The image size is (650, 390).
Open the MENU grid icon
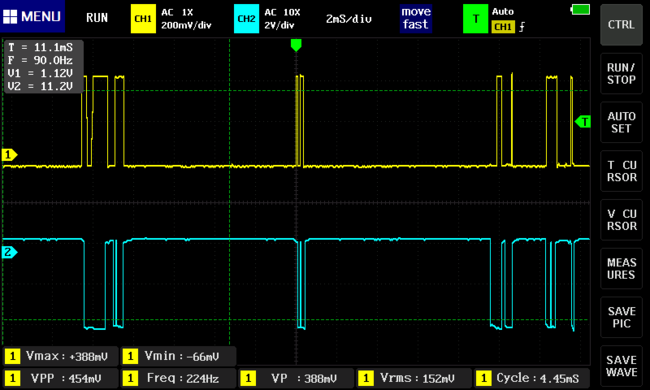tap(10, 17)
